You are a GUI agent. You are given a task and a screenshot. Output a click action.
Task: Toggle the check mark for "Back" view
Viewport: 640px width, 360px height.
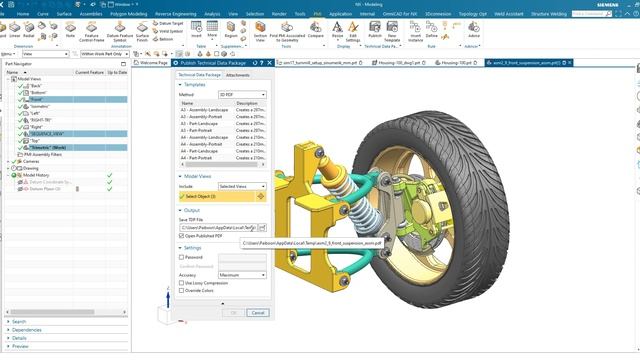[x=20, y=86]
